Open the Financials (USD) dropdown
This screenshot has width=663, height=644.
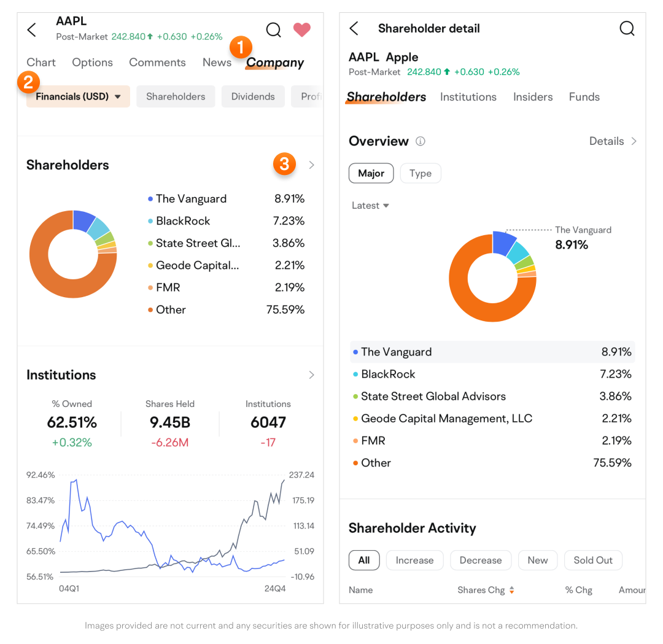[78, 96]
